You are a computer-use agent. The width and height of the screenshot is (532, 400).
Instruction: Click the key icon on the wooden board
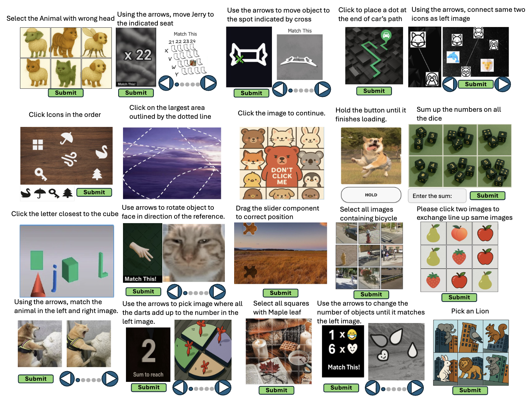(x=40, y=174)
